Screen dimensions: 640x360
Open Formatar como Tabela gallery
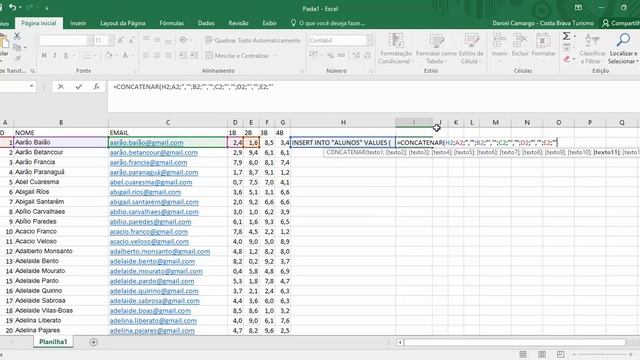(x=436, y=49)
